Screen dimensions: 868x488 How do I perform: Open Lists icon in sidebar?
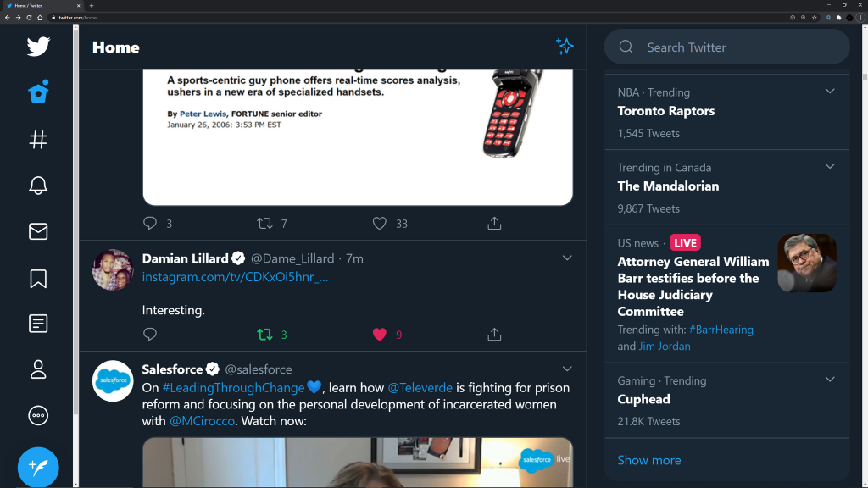tap(38, 324)
